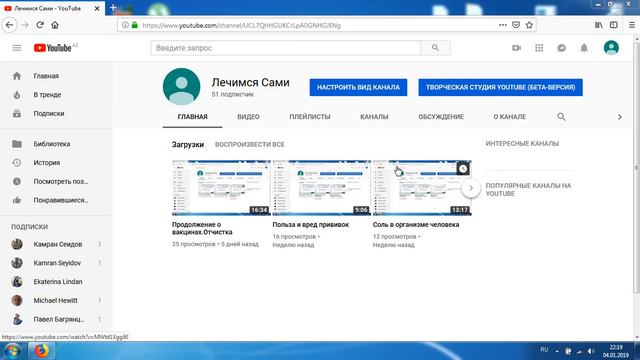Open video Продолжение о вакцинах.Отчистка
The image size is (640, 360).
(202, 228)
